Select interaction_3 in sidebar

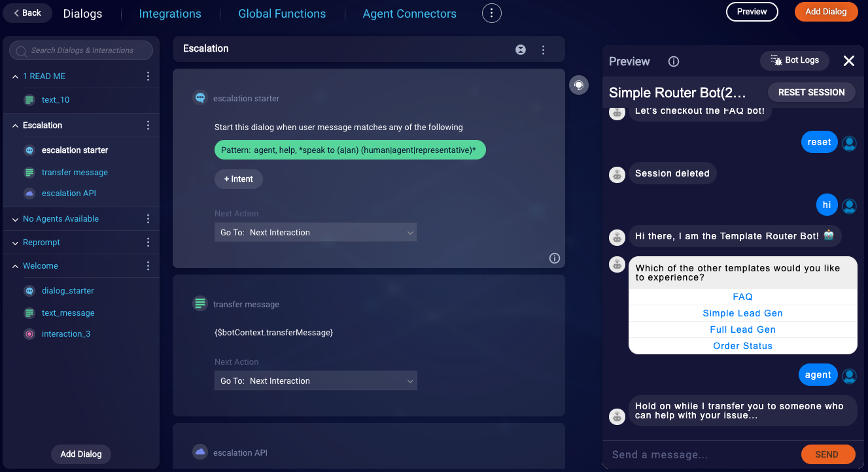click(66, 334)
